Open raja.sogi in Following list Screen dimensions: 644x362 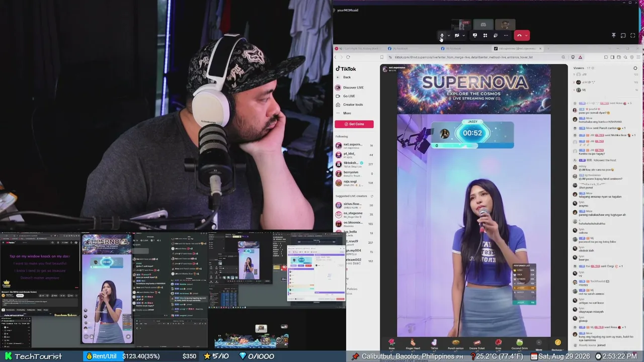355,182
